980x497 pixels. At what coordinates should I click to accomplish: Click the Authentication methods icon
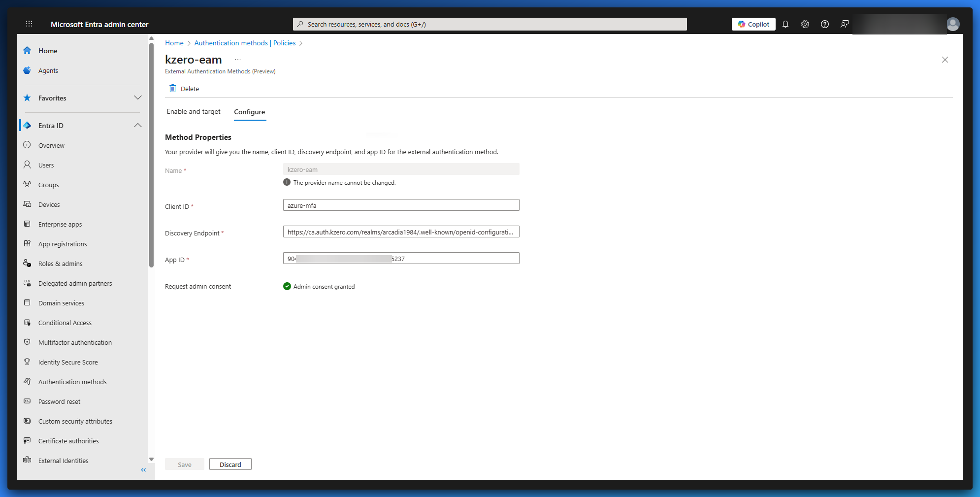[27, 381]
